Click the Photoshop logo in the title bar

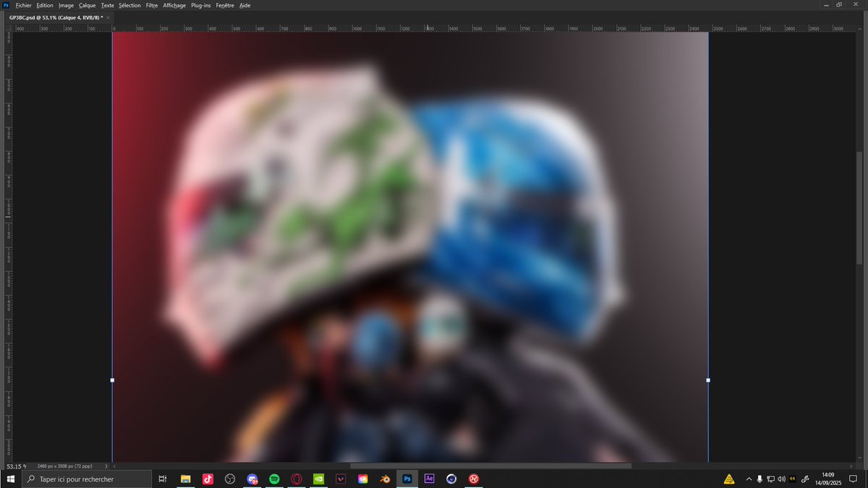(x=6, y=5)
